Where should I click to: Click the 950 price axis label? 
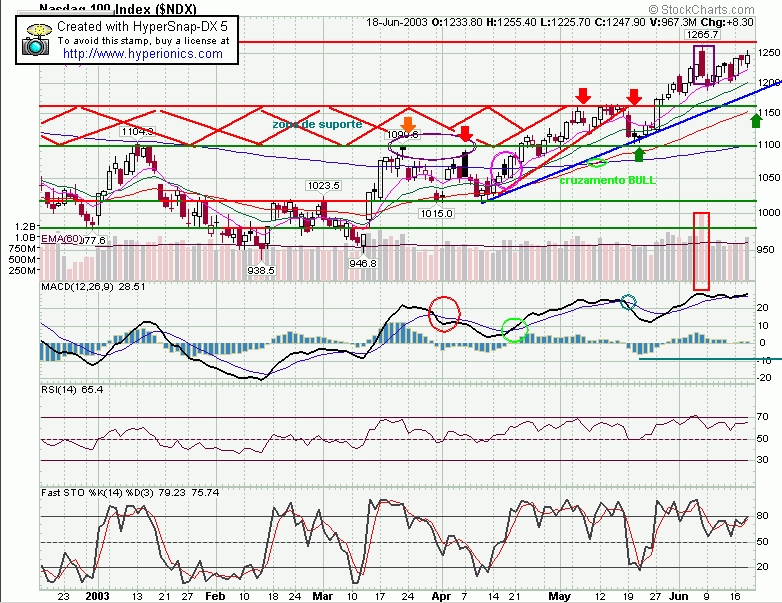pyautogui.click(x=765, y=249)
